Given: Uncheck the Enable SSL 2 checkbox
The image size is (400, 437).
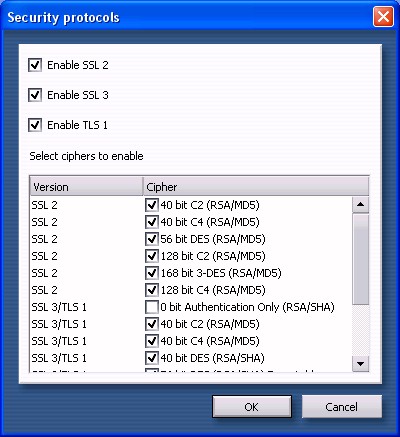Looking at the screenshot, I should [35, 65].
